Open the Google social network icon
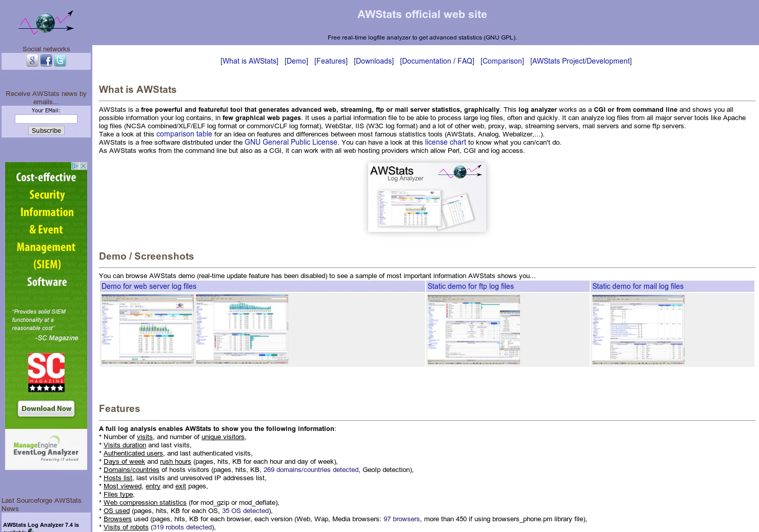This screenshot has height=532, width=759. [x=32, y=61]
